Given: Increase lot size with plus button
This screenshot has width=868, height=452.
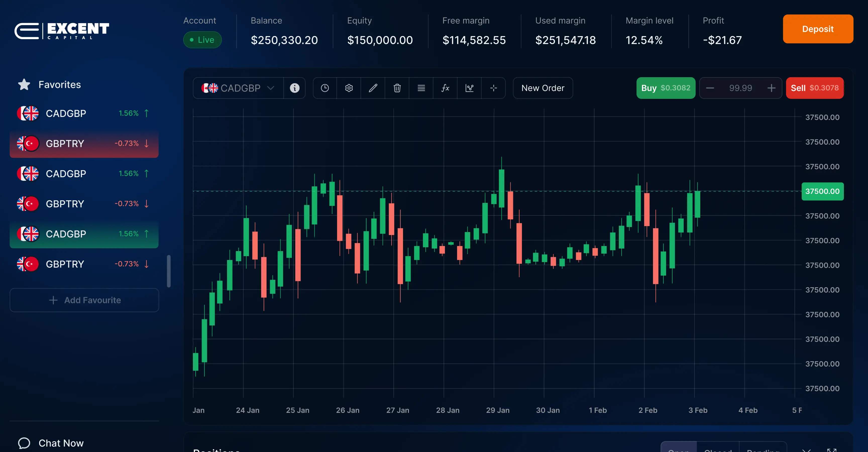Looking at the screenshot, I should [x=771, y=88].
